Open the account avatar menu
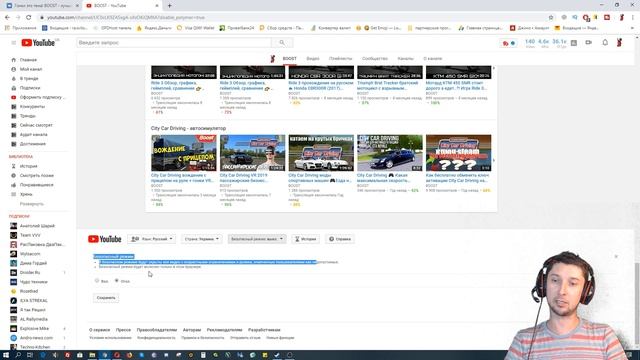Screen dimensions: 640x360 (x=619, y=42)
